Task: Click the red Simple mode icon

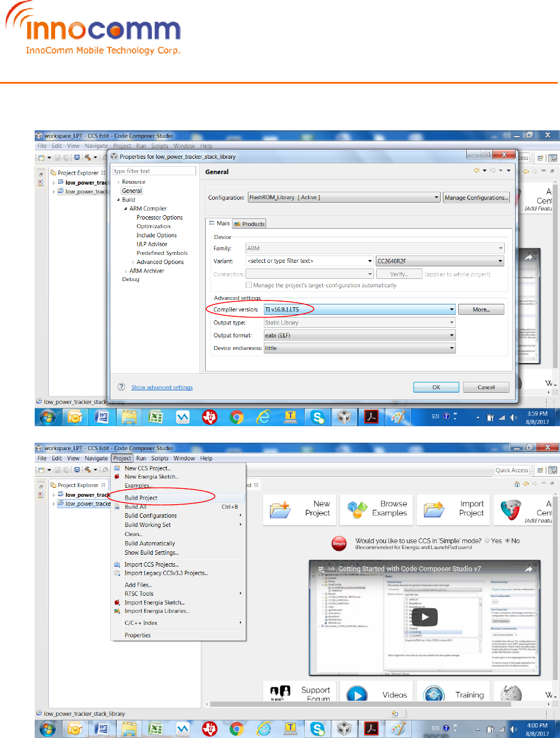Action: point(339,543)
